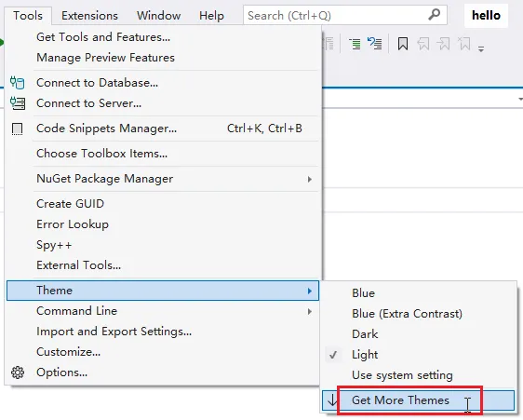This screenshot has width=523, height=420.
Task: Open the Help menu
Action: (x=211, y=15)
